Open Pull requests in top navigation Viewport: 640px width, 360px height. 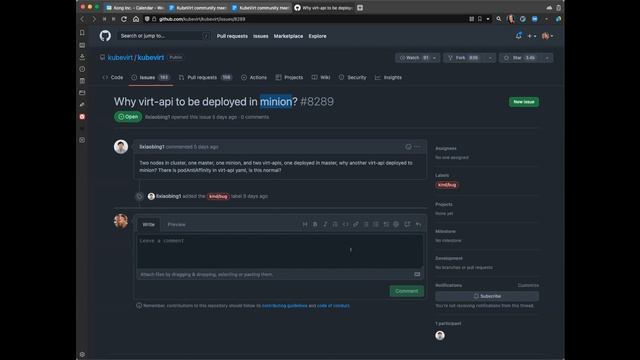pos(232,36)
